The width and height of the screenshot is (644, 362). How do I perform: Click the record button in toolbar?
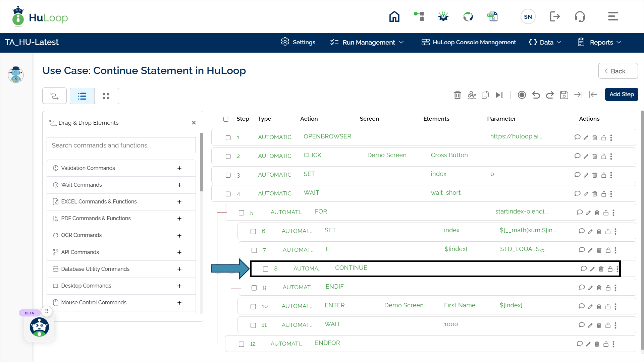coord(522,95)
